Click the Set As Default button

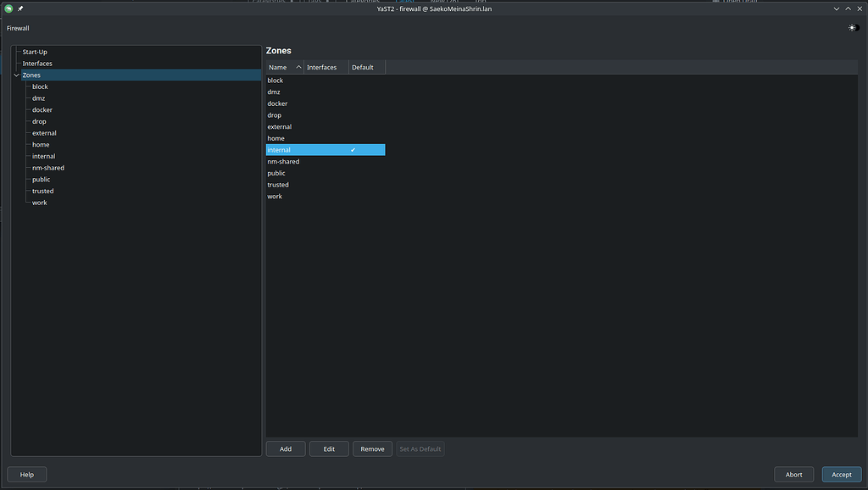coord(420,448)
